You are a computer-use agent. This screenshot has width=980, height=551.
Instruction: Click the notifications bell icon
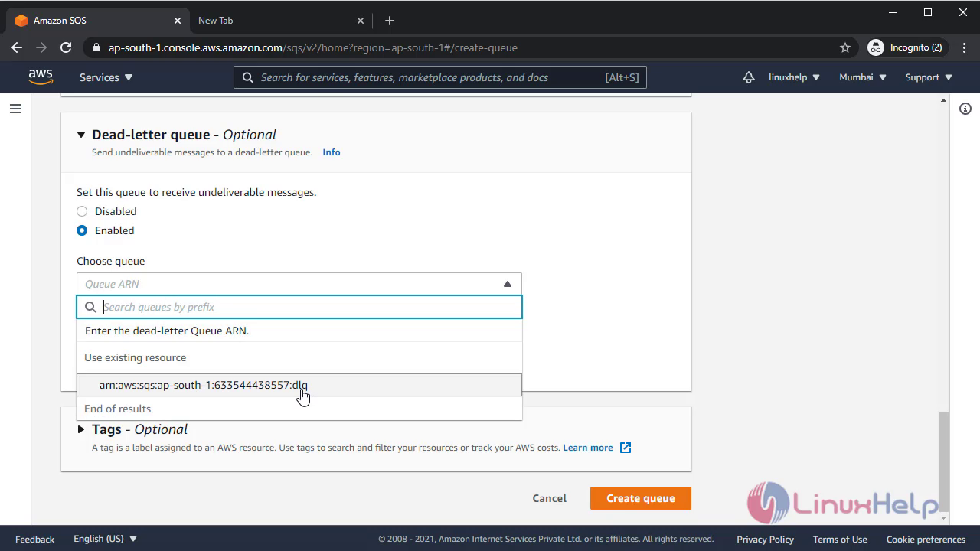click(749, 77)
